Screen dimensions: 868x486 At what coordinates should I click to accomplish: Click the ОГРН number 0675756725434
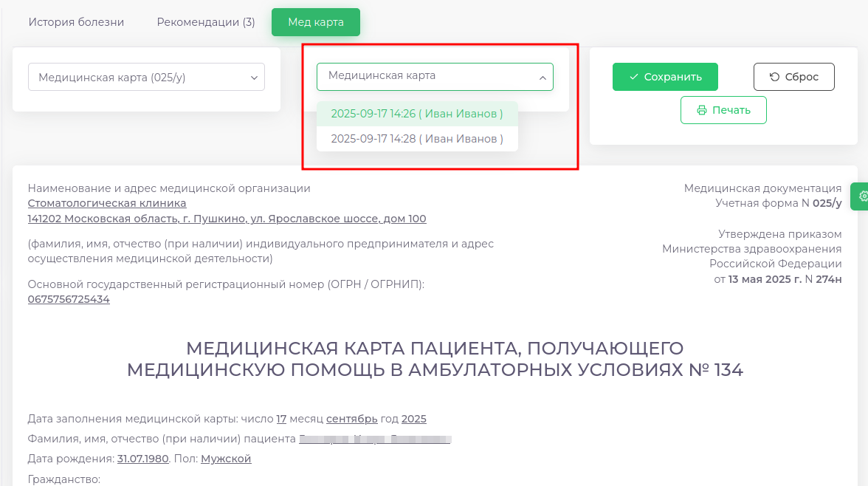tap(69, 299)
